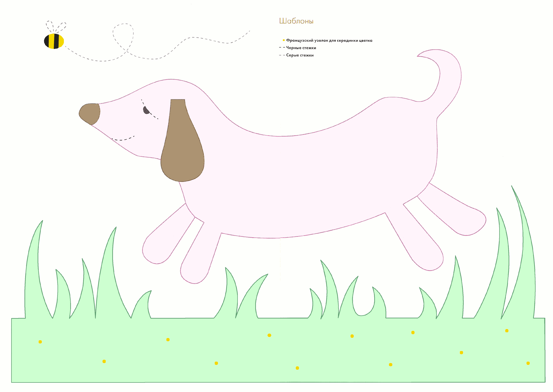Viewport: 553px width, 392px height.
Task: Click the yellow dot in the legend
Action: click(x=284, y=40)
